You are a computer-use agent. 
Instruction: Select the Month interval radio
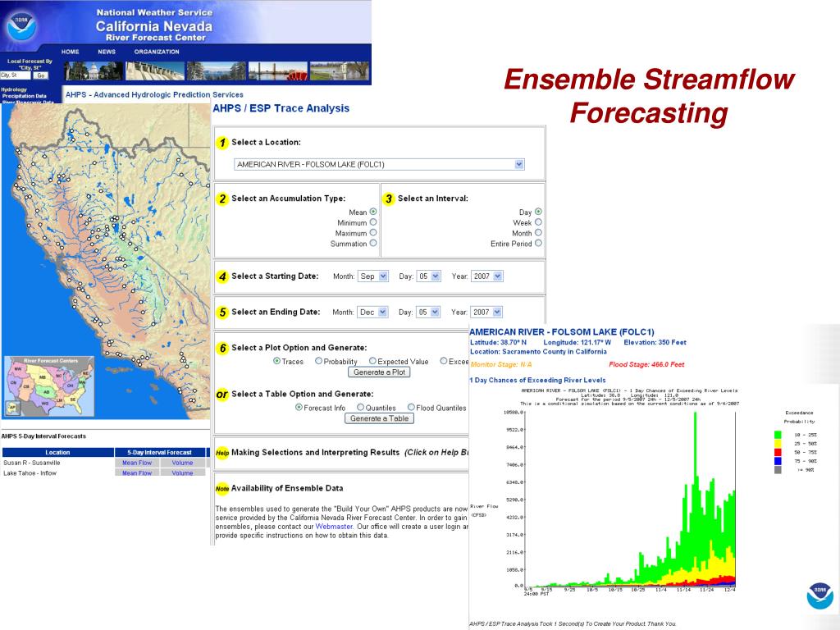coord(538,232)
